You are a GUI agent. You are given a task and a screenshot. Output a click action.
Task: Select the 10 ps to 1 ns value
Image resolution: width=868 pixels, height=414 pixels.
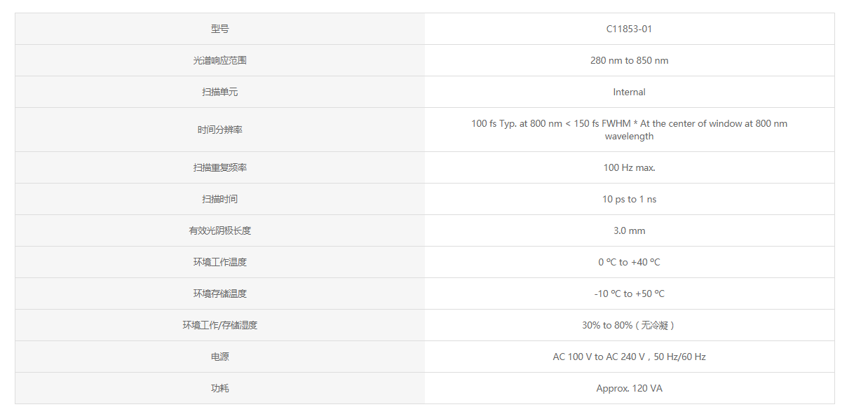[629, 199]
